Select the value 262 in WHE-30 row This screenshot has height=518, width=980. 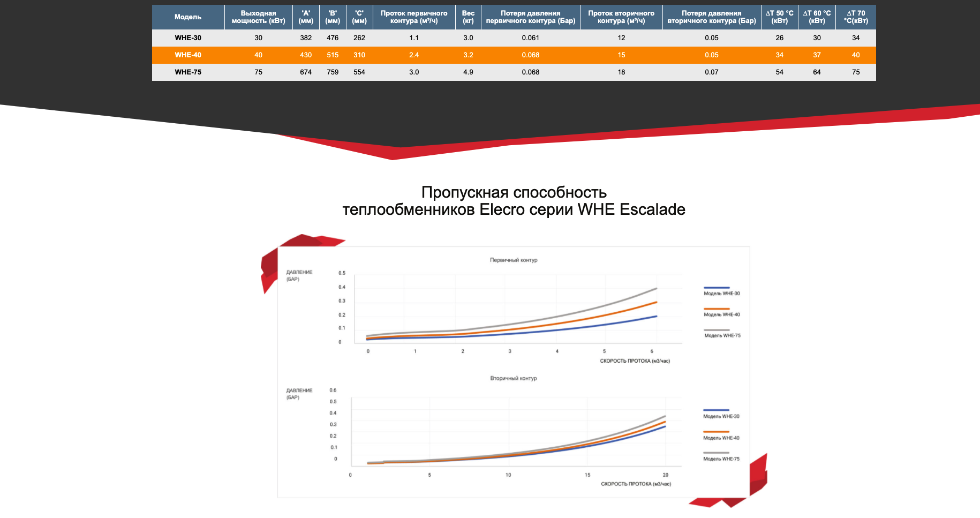[359, 38]
